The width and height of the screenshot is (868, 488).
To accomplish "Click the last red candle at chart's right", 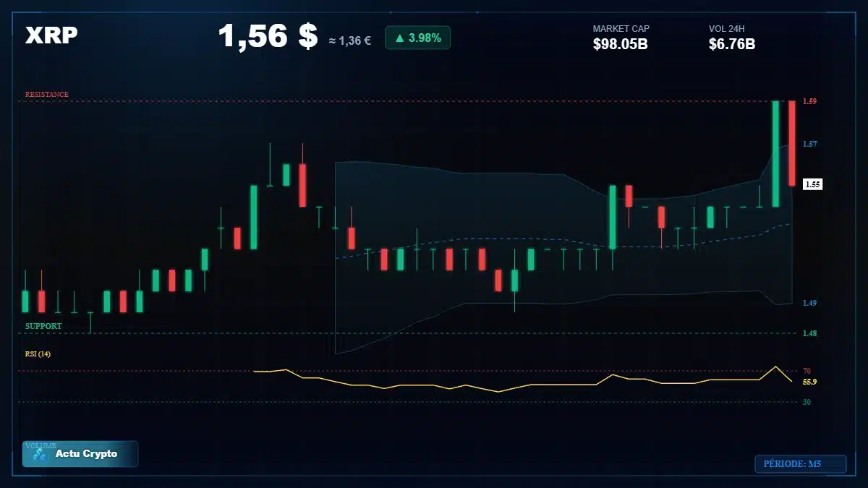I will pyautogui.click(x=792, y=143).
